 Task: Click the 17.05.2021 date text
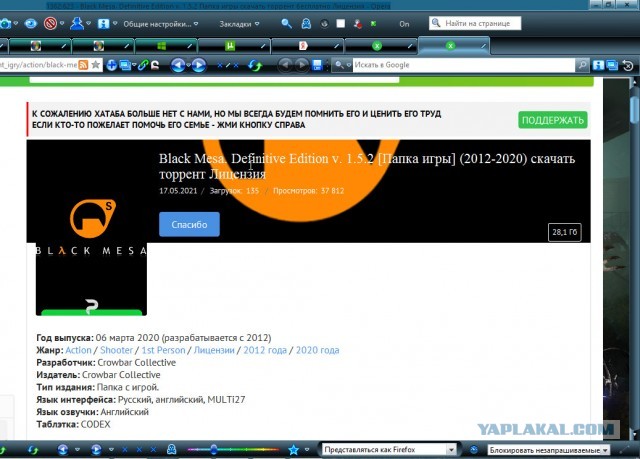pos(178,191)
